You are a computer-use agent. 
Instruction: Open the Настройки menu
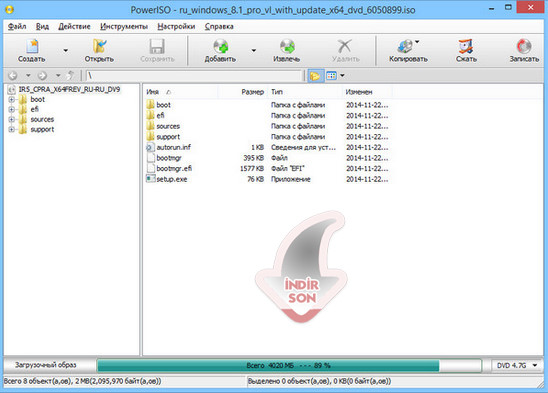click(x=176, y=27)
